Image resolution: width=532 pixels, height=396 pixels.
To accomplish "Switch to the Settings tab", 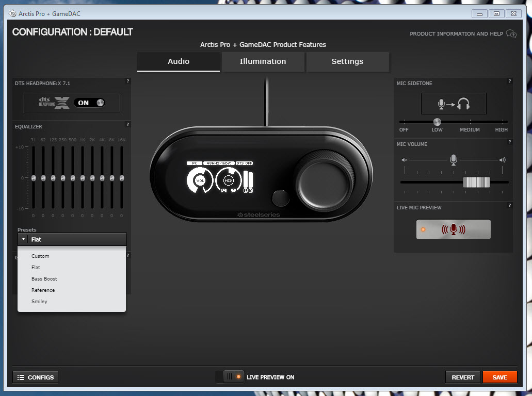I will point(347,61).
